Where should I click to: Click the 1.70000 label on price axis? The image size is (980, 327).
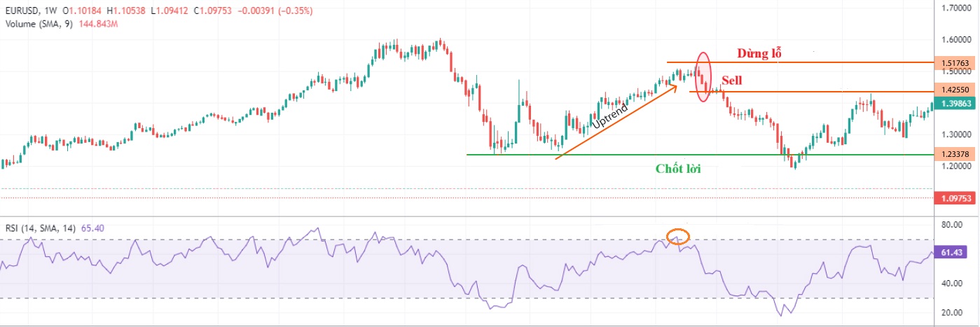click(955, 8)
